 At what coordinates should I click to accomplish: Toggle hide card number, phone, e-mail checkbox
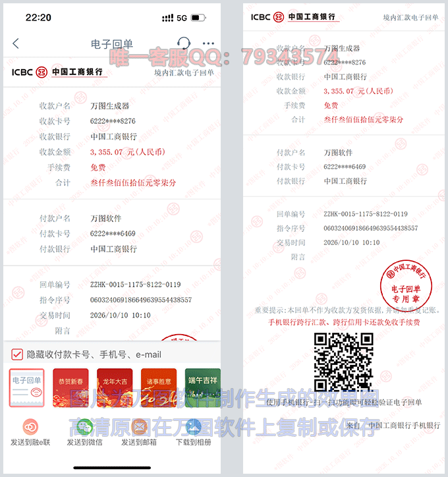pos(17,354)
